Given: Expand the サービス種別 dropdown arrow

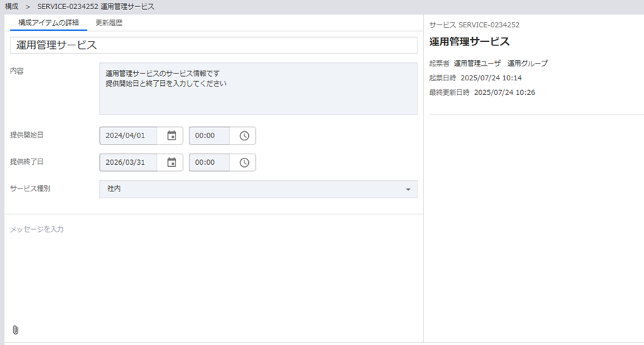Looking at the screenshot, I should tap(408, 189).
